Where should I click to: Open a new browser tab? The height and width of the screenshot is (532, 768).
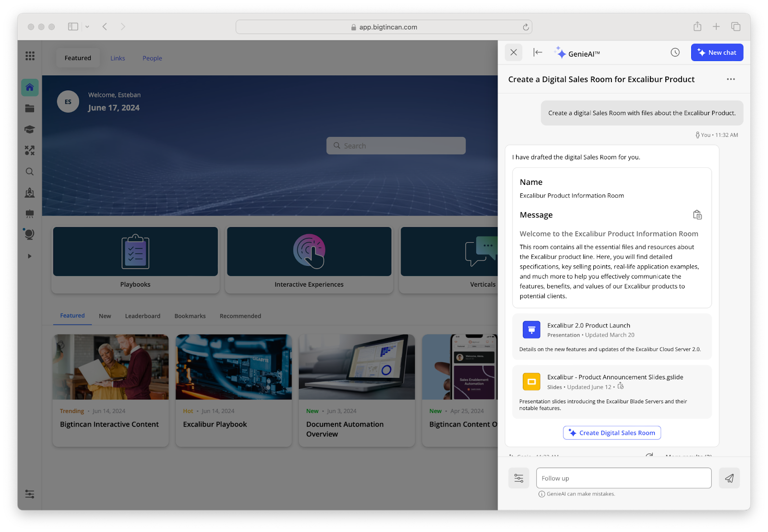716,27
